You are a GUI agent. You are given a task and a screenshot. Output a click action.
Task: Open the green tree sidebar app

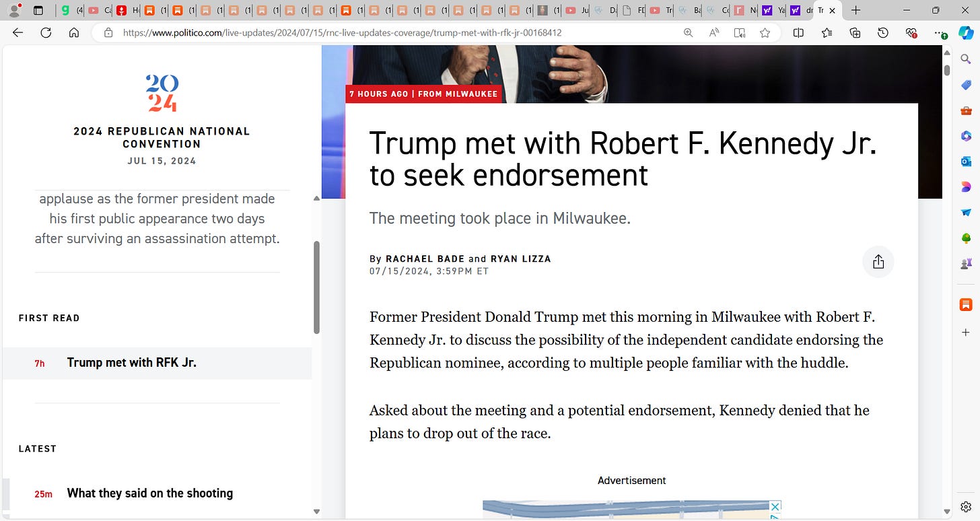pos(966,238)
